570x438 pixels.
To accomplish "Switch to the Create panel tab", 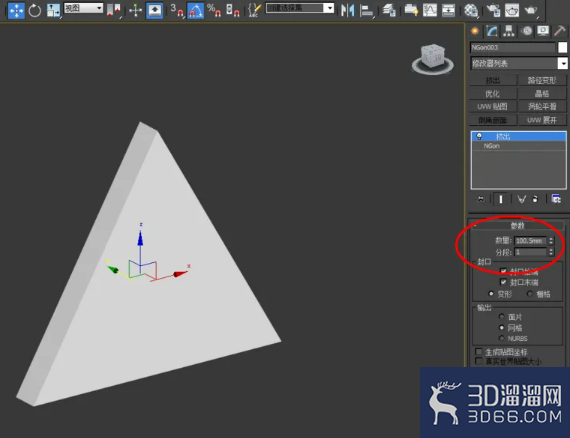I will [475, 31].
